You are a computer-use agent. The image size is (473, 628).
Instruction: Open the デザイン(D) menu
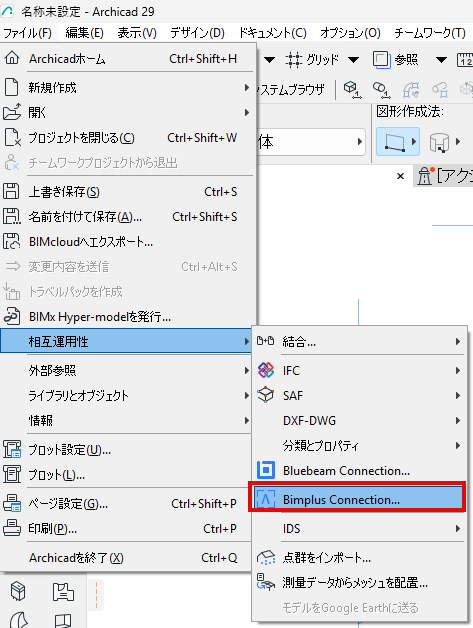[197, 33]
